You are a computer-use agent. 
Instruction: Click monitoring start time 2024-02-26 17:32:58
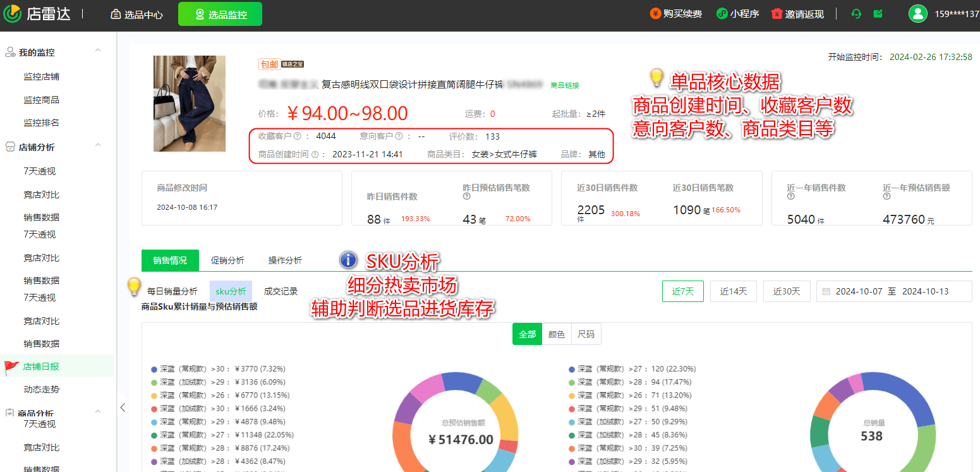pyautogui.click(x=931, y=57)
